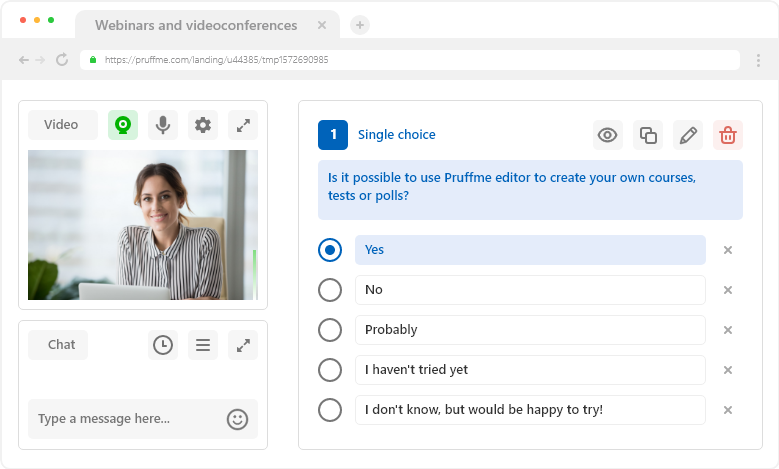Remove the 'Yes' answer option
Image resolution: width=779 pixels, height=469 pixels.
(728, 250)
